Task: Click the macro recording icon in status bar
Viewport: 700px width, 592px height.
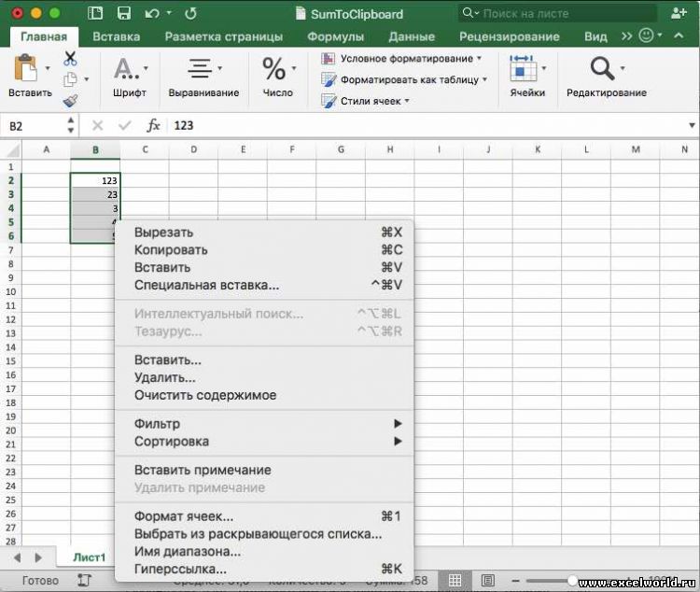Action: (x=84, y=581)
